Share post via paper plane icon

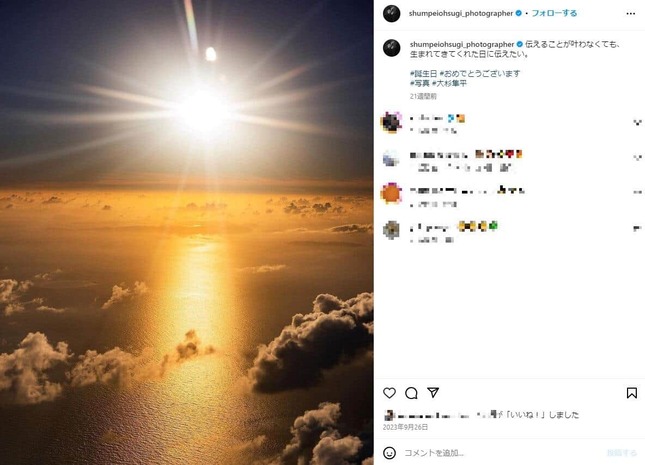point(433,393)
